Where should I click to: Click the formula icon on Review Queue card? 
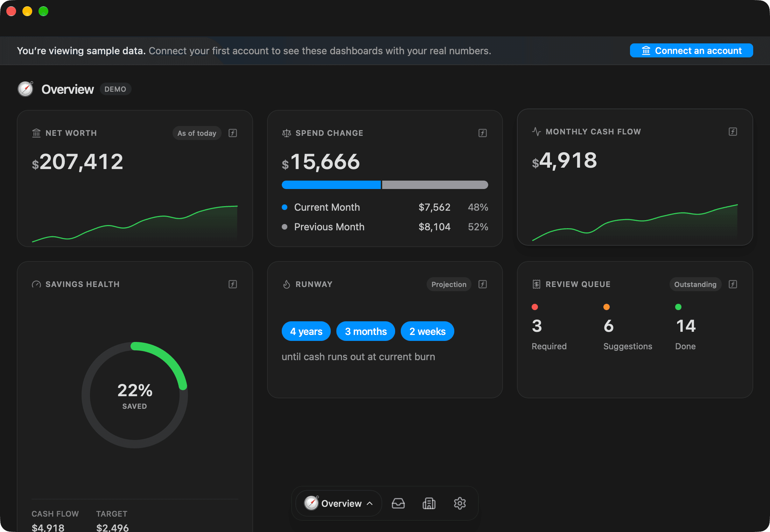click(733, 284)
